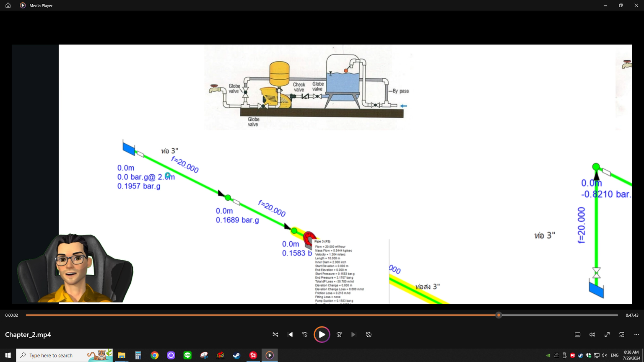Enter full screen mode

607,334
